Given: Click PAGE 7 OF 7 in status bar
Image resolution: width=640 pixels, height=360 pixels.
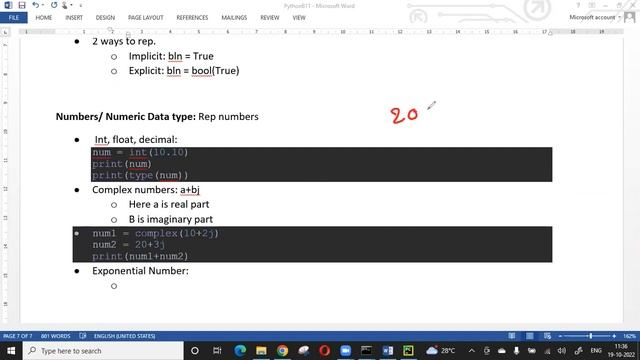Looking at the screenshot, I should click(x=18, y=336).
